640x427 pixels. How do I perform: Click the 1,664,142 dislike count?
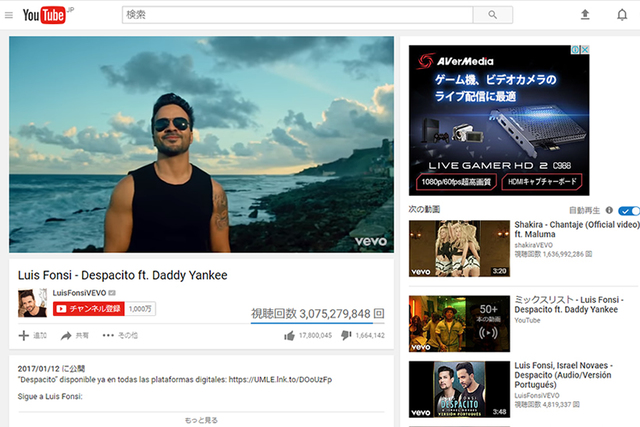tap(370, 336)
